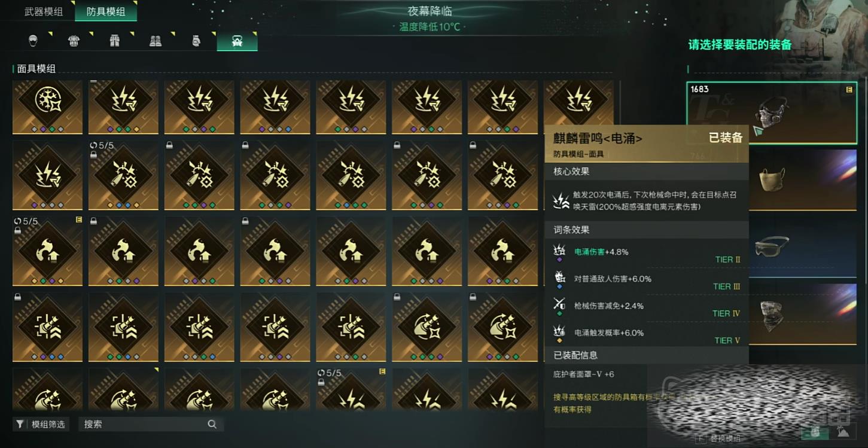Select the pants armor slot icon
This screenshot has height=448, width=868.
coord(115,41)
